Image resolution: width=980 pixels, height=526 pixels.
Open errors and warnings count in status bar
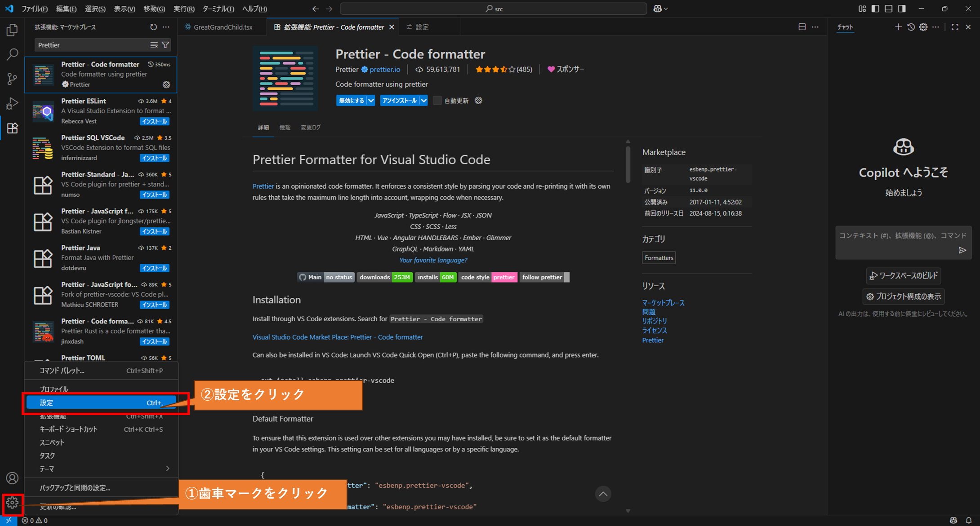(35, 521)
